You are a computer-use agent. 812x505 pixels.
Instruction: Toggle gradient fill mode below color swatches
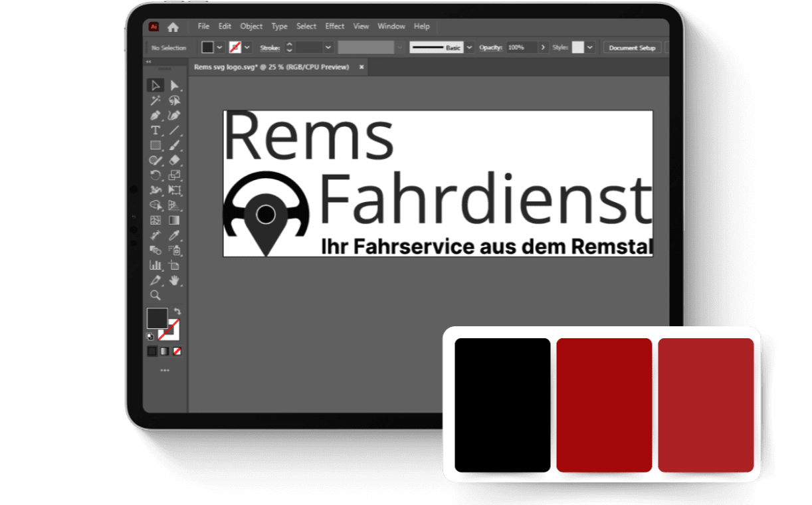(x=164, y=351)
